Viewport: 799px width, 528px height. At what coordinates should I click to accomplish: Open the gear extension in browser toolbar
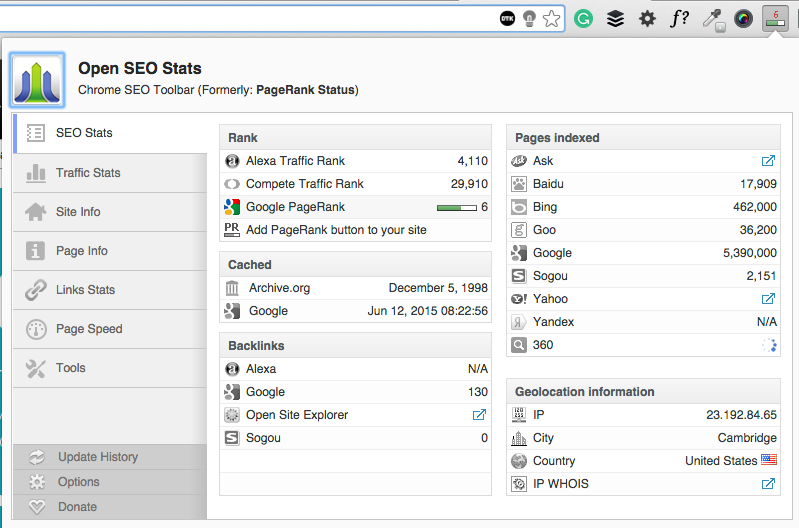pyautogui.click(x=648, y=18)
